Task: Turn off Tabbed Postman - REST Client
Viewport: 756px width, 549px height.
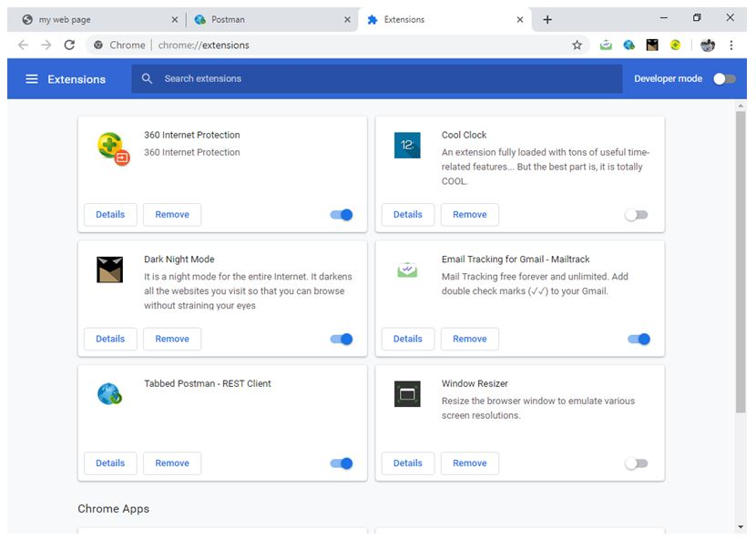Action: (x=342, y=463)
